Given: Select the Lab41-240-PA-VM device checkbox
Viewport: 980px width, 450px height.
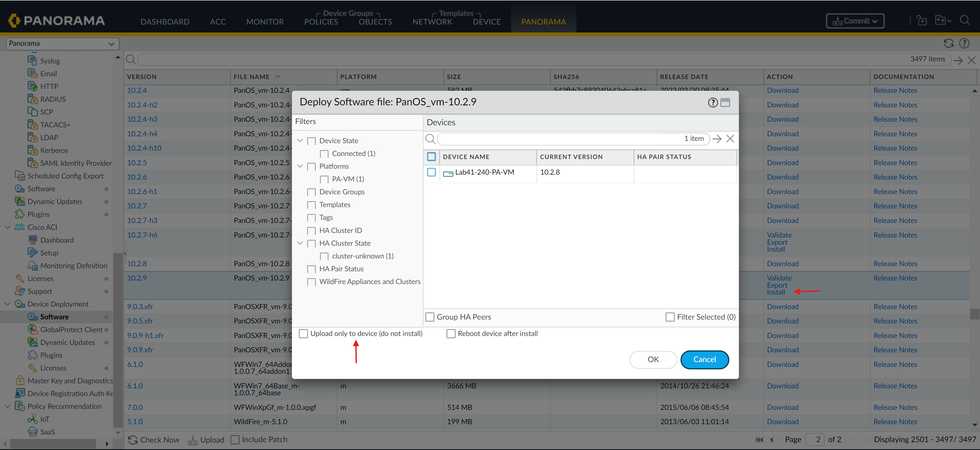Looking at the screenshot, I should click(431, 172).
